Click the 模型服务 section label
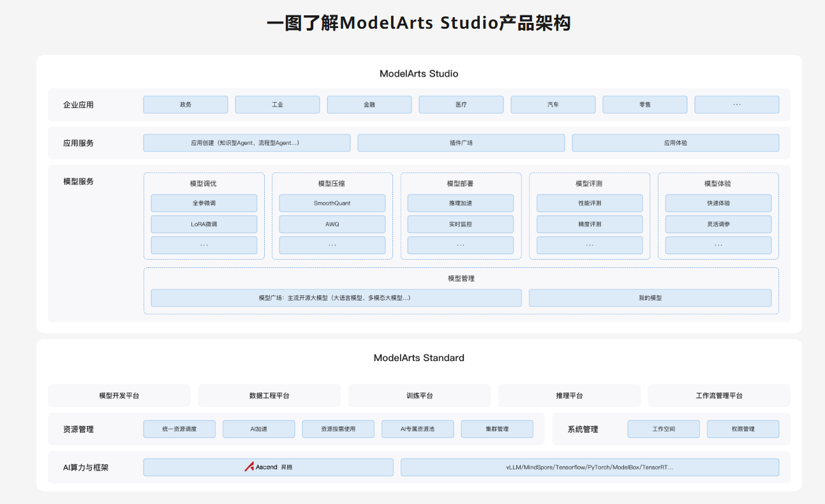Image resolution: width=825 pixels, height=504 pixels. pyautogui.click(x=78, y=181)
